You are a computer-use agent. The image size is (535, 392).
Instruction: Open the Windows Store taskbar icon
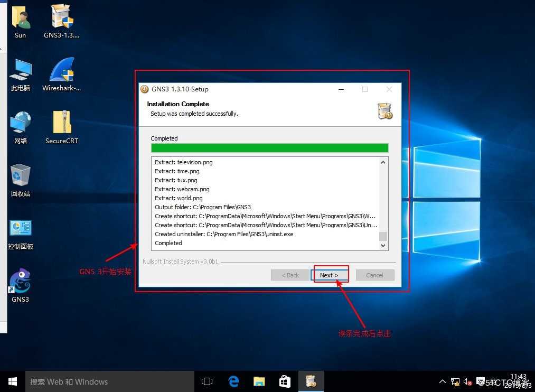coord(285,381)
